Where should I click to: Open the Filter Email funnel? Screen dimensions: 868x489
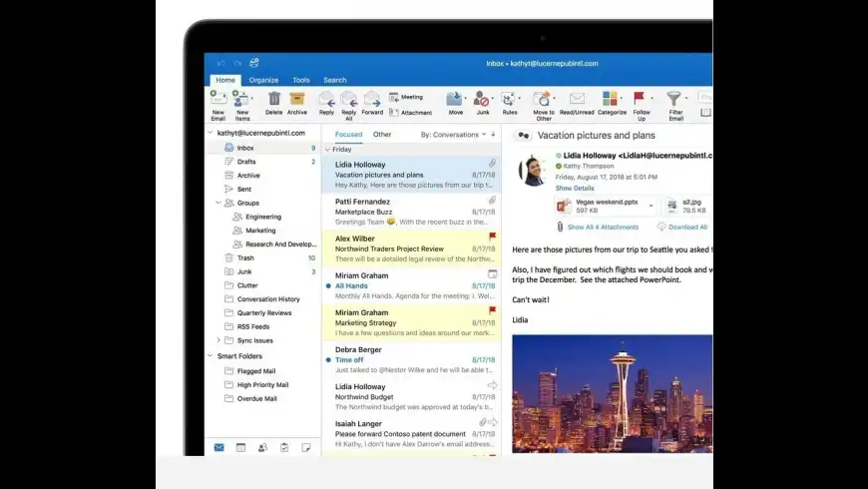pos(674,105)
